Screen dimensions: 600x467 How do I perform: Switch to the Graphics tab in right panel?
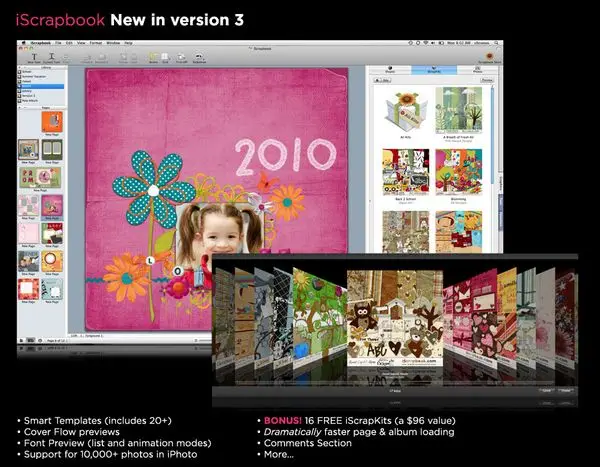434,70
